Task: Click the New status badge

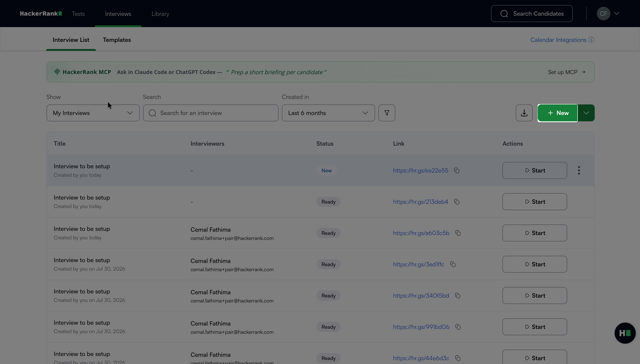Action: (327, 171)
